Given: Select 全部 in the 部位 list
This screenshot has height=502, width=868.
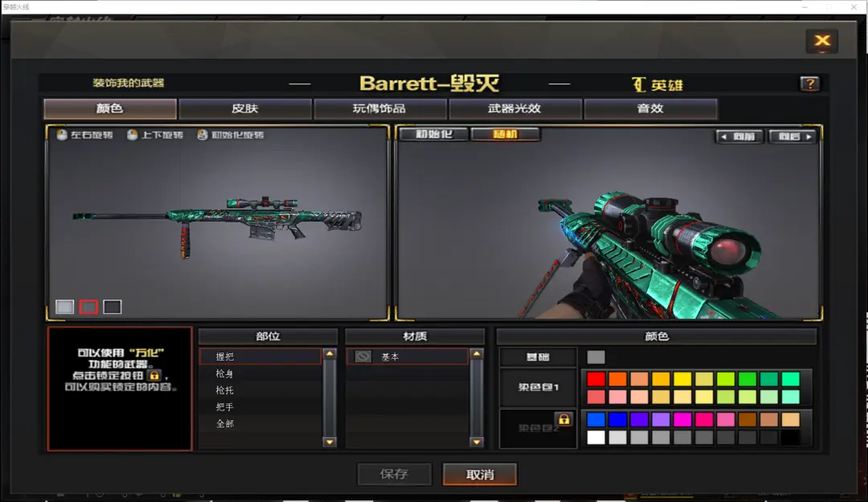Looking at the screenshot, I should [260, 423].
